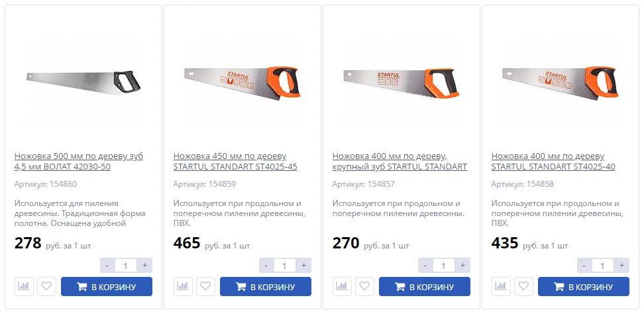Open Ножовка 400 мм крупный зуб link
The image size is (644, 314).
(400, 162)
